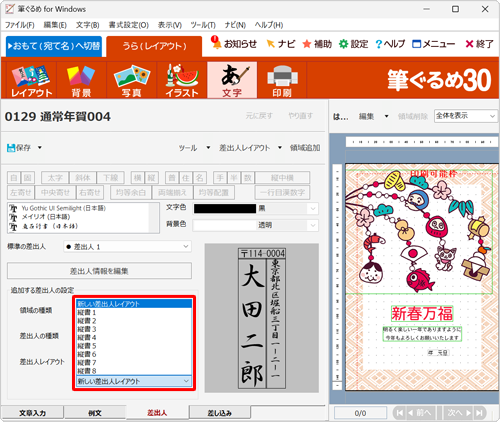Toggle 下線 underline formatting

pyautogui.click(x=110, y=178)
